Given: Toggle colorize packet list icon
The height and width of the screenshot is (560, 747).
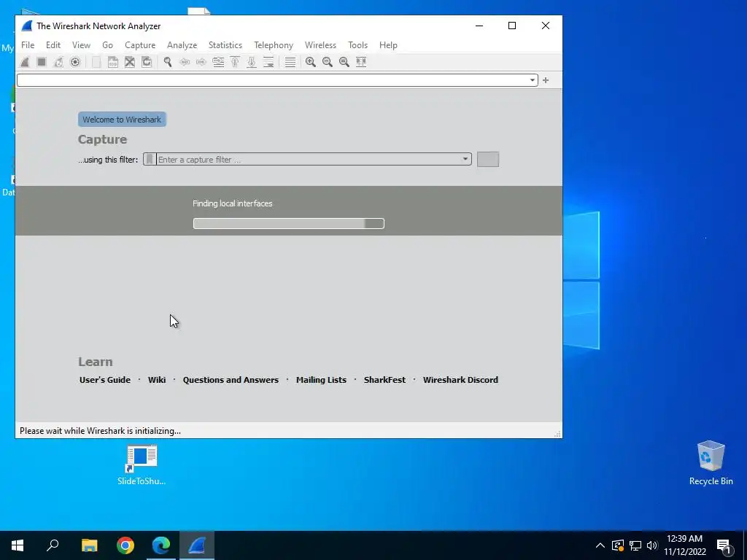Looking at the screenshot, I should 290,62.
